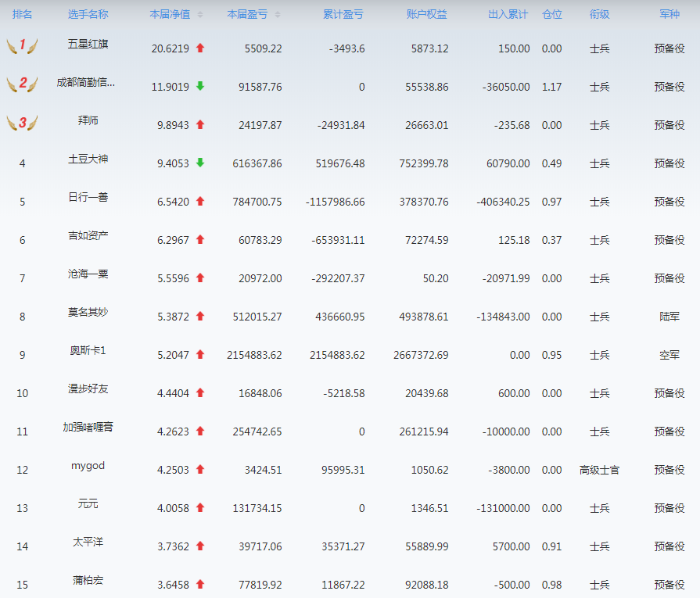
Task: Click green down arrow beside 11.9019
Action: 200,86
